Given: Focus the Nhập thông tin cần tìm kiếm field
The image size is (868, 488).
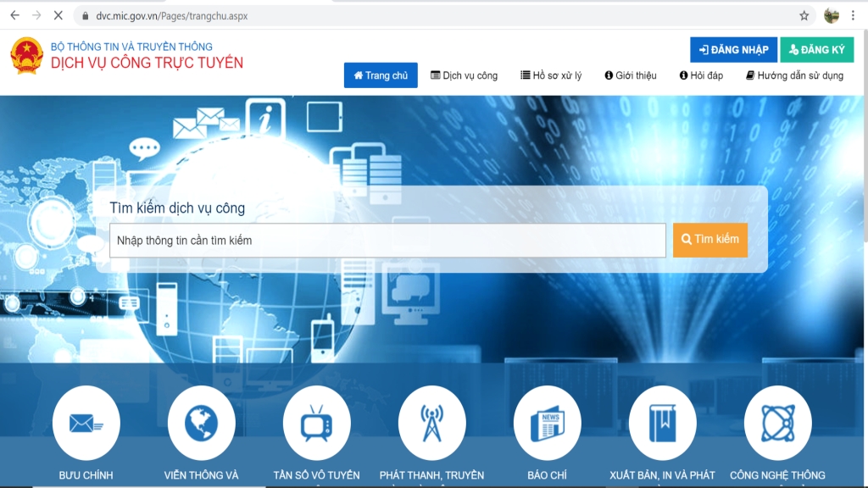Looking at the screenshot, I should click(x=387, y=241).
